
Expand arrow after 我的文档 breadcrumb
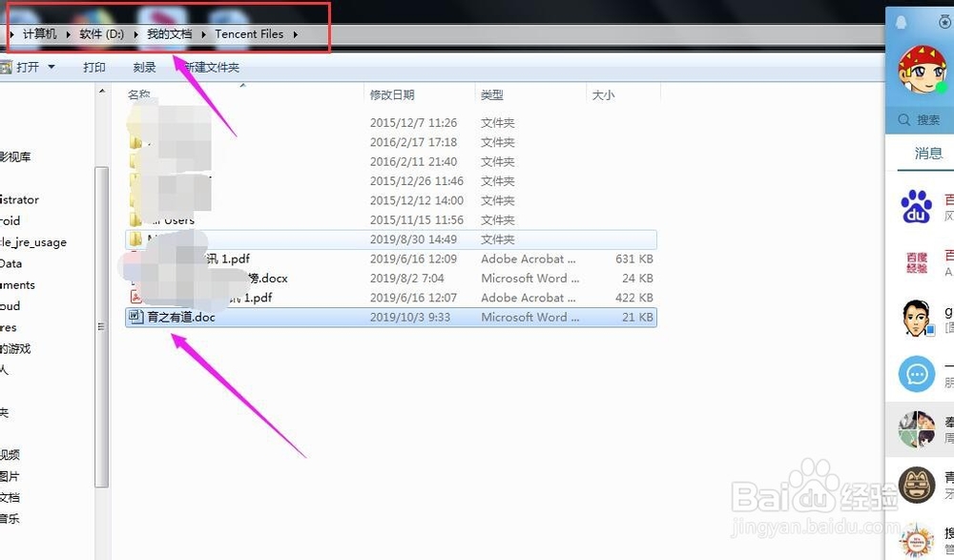(x=203, y=34)
